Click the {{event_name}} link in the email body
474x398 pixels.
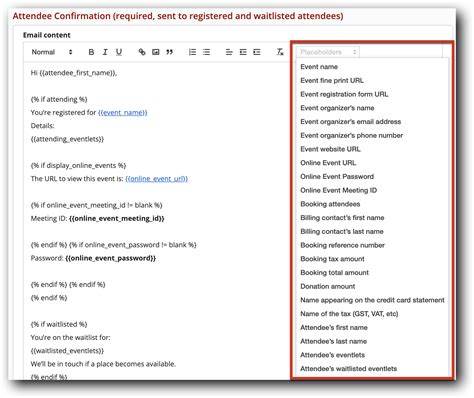coord(123,113)
